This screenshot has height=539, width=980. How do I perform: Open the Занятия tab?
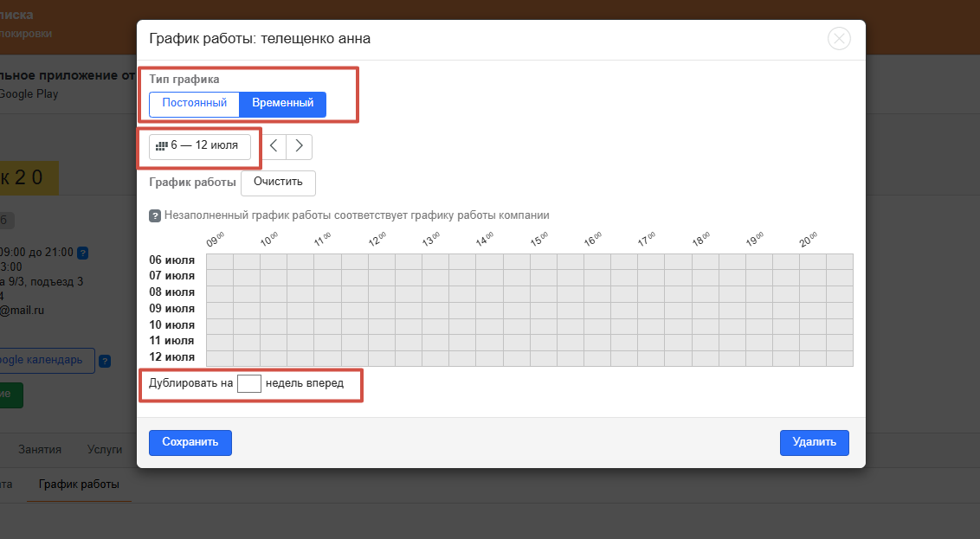[x=39, y=450]
